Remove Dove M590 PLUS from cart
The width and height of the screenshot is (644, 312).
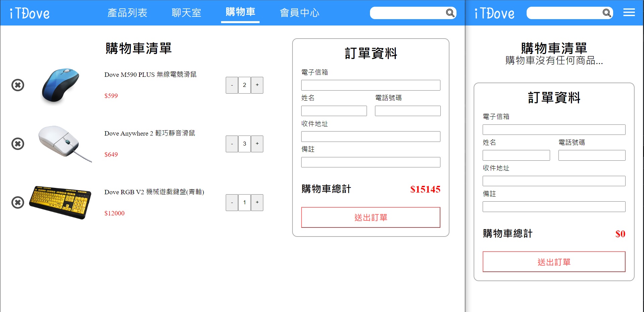tap(17, 85)
